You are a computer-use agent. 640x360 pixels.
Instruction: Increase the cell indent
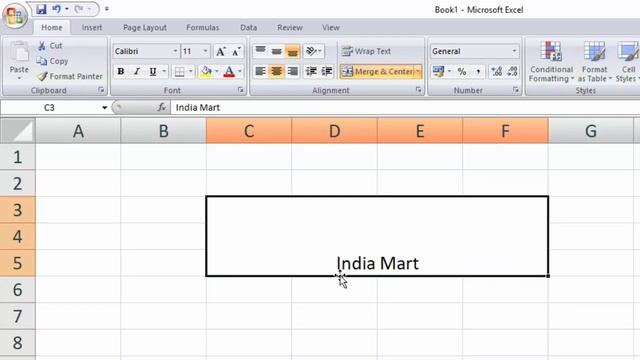(327, 71)
